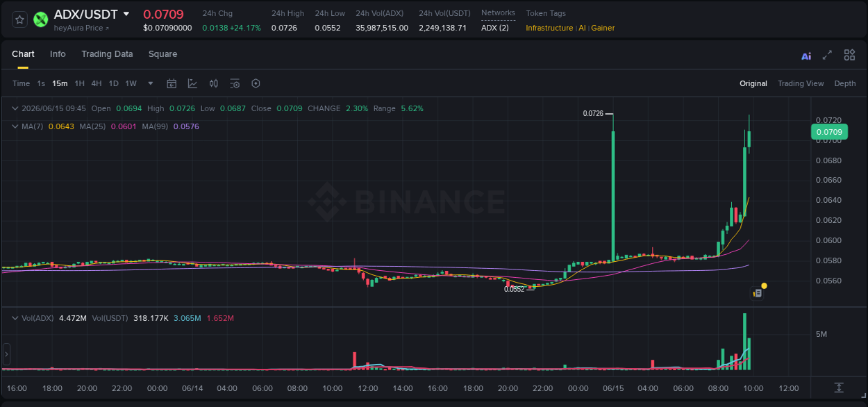Click the 24h Vol(USDT) value 2,249,138.71

tap(443, 28)
